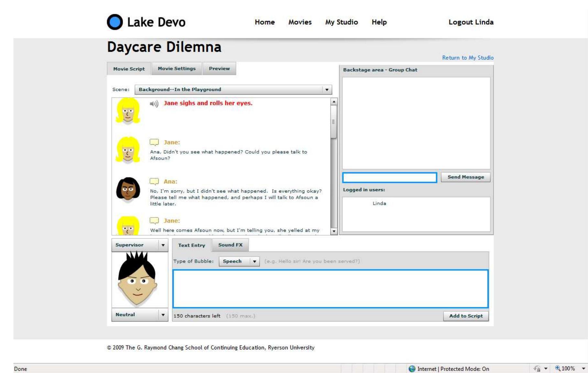Click the red text Jane sighs and rolls her eyes
Image resolution: width=588 pixels, height=373 pixels.
[208, 103]
